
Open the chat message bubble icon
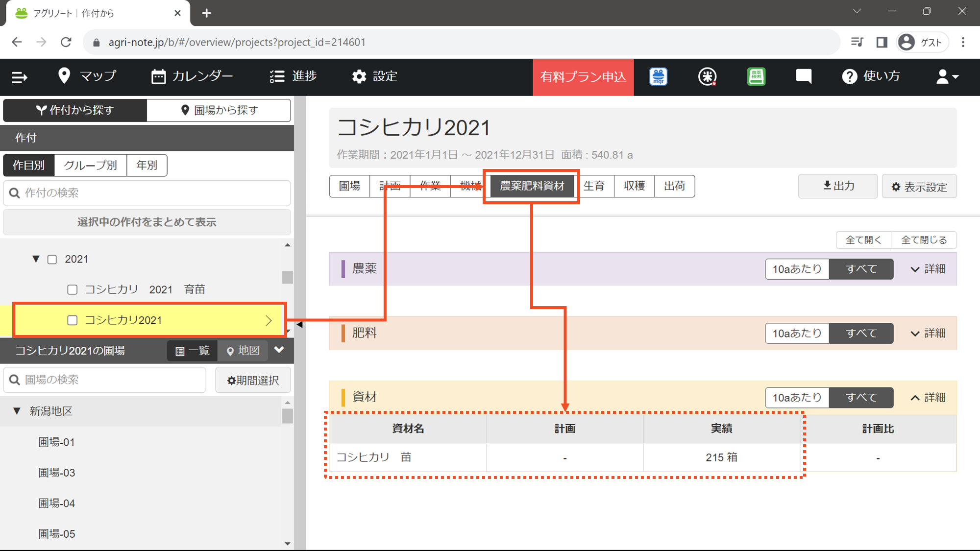(x=804, y=76)
